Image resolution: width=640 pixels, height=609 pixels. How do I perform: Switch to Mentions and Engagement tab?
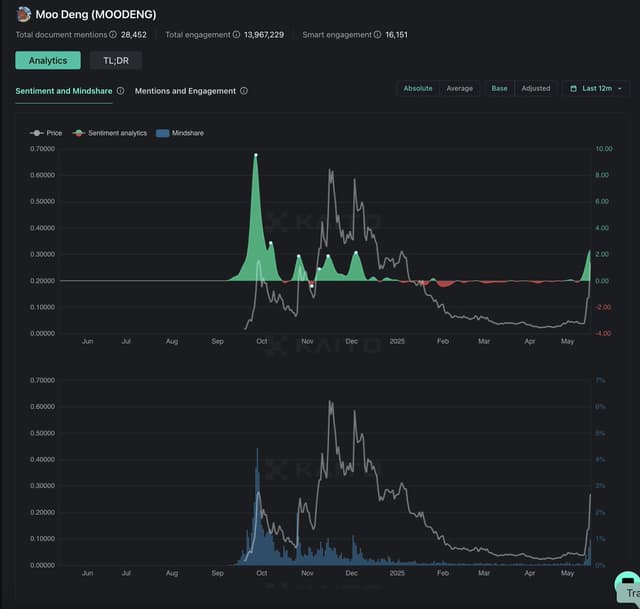coord(185,91)
